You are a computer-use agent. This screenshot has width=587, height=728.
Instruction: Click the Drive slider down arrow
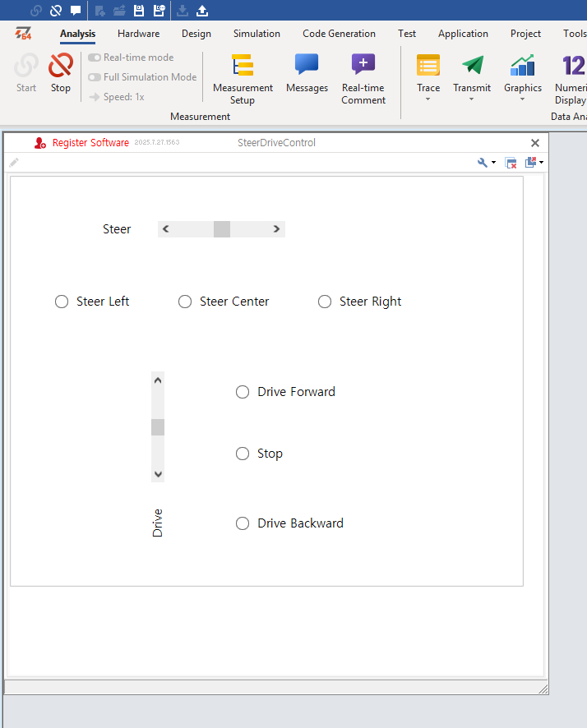point(158,474)
